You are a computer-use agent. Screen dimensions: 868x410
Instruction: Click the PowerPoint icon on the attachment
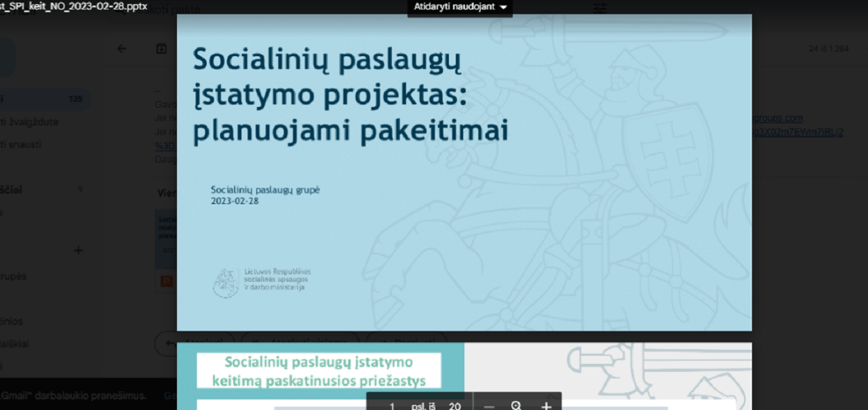(165, 281)
